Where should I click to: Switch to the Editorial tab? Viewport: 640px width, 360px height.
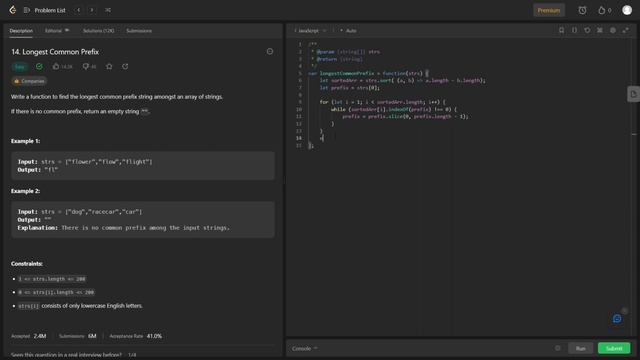57,31
